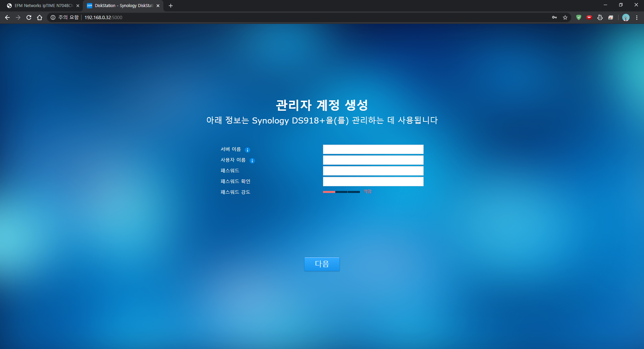The height and width of the screenshot is (349, 644).
Task: View site info via 주의 요함 warning
Action: click(x=65, y=17)
